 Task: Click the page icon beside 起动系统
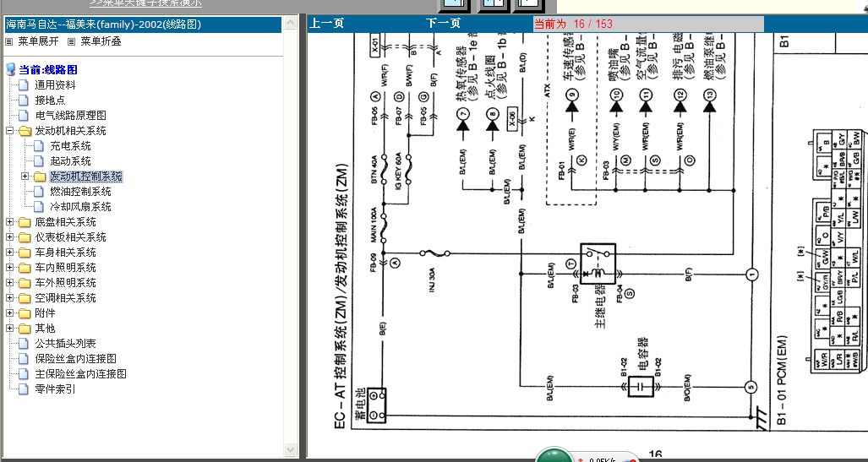pos(39,161)
